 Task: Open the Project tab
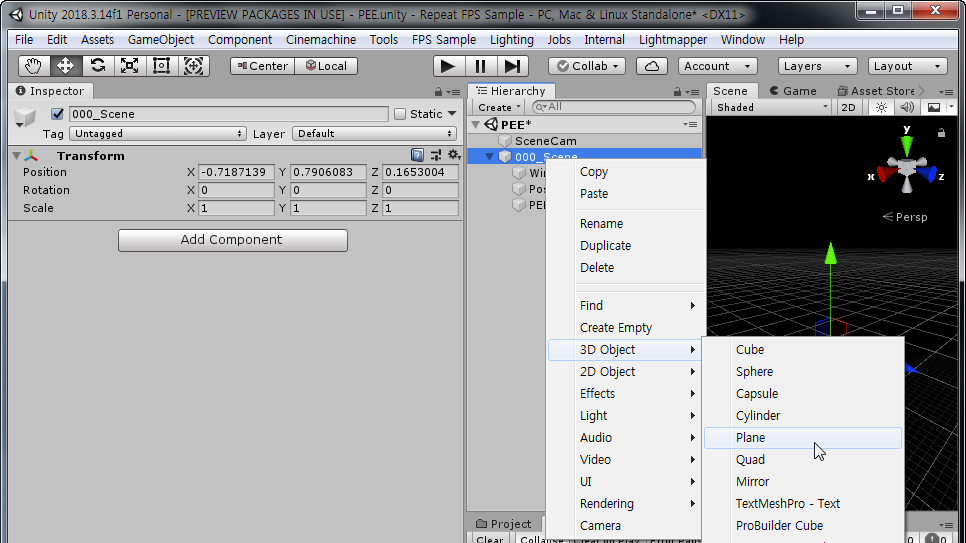tap(503, 524)
